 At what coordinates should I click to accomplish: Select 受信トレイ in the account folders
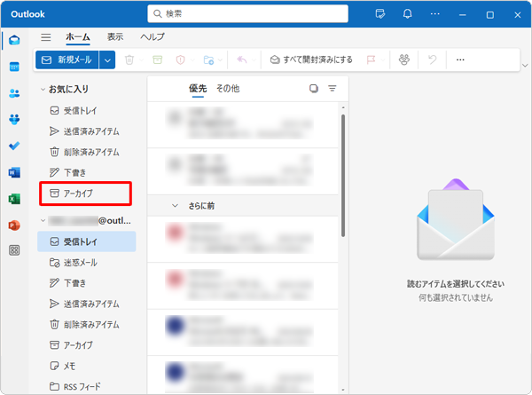(x=87, y=241)
